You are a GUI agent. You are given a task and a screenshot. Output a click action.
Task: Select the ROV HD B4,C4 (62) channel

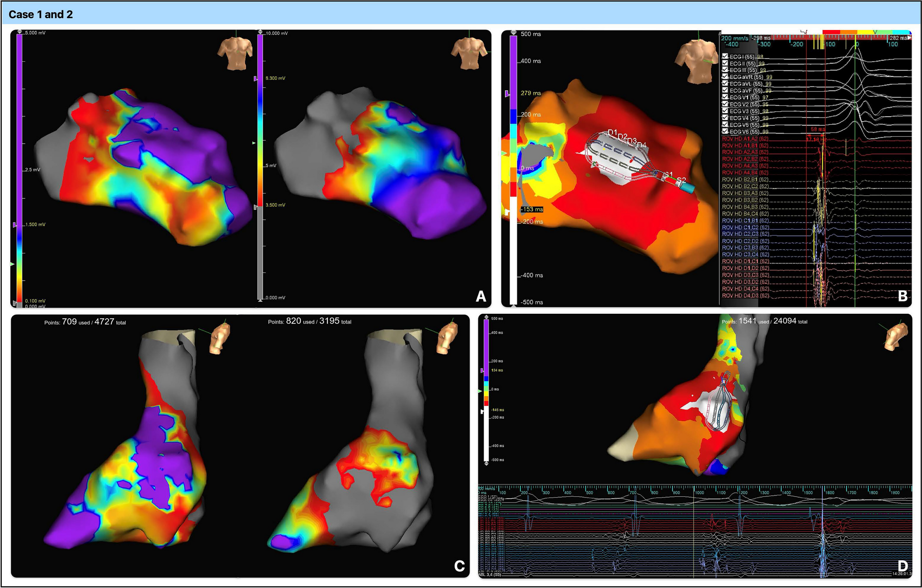745,213
